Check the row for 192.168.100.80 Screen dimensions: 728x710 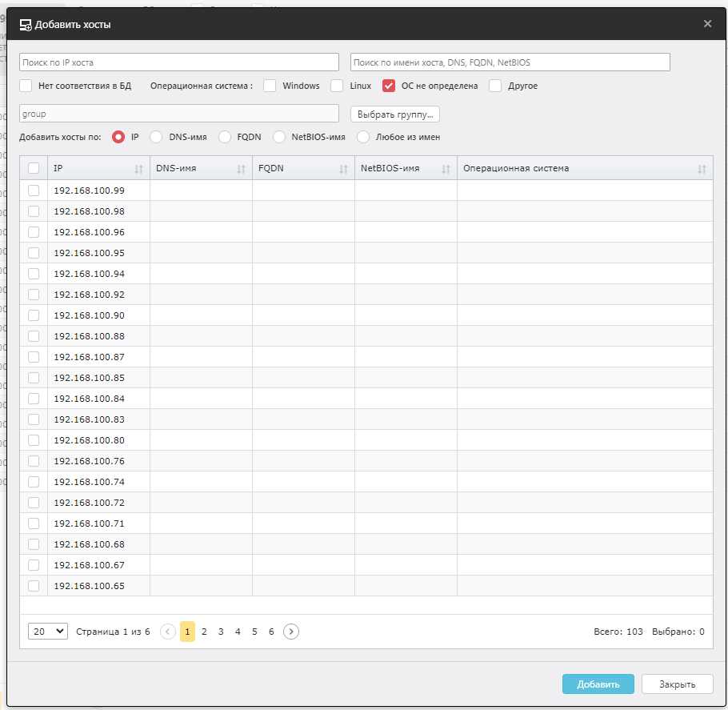tap(34, 440)
